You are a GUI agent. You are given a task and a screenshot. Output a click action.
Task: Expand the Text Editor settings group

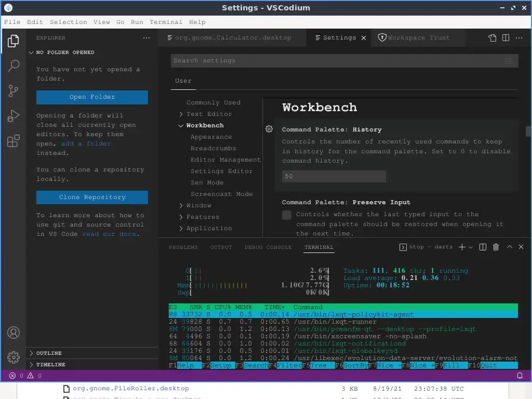coord(181,114)
